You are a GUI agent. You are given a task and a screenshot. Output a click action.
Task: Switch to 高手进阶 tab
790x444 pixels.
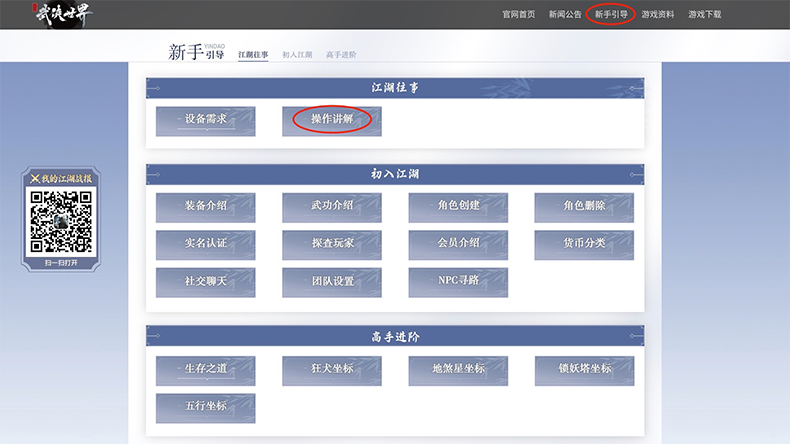click(341, 54)
